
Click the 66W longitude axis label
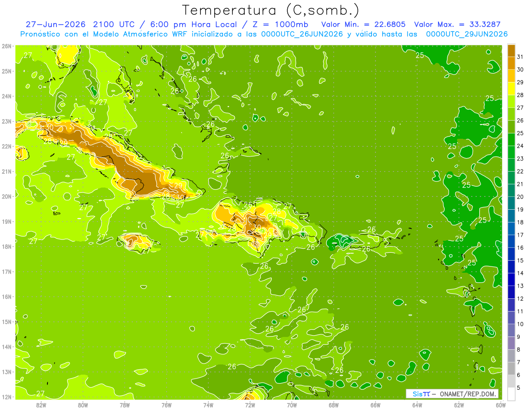[375, 405]
